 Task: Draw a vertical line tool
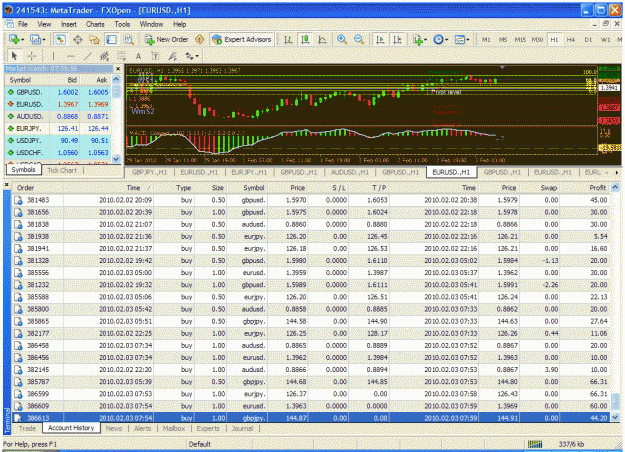pos(53,56)
